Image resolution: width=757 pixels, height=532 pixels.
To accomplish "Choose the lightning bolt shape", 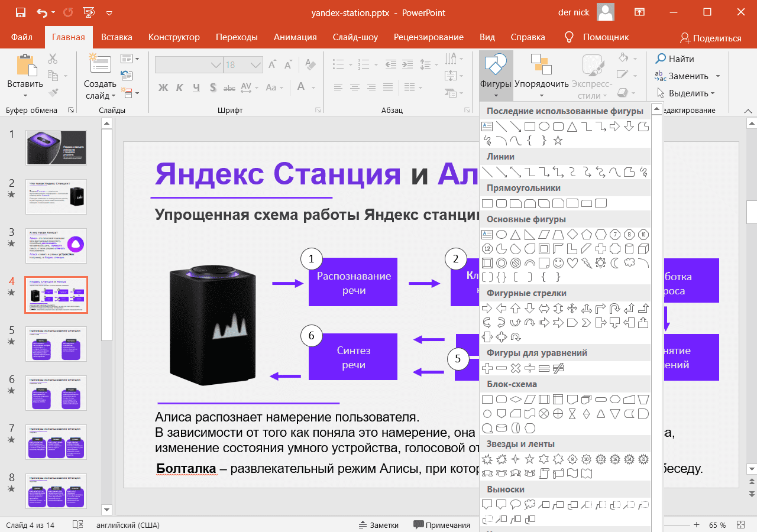I will [x=587, y=263].
